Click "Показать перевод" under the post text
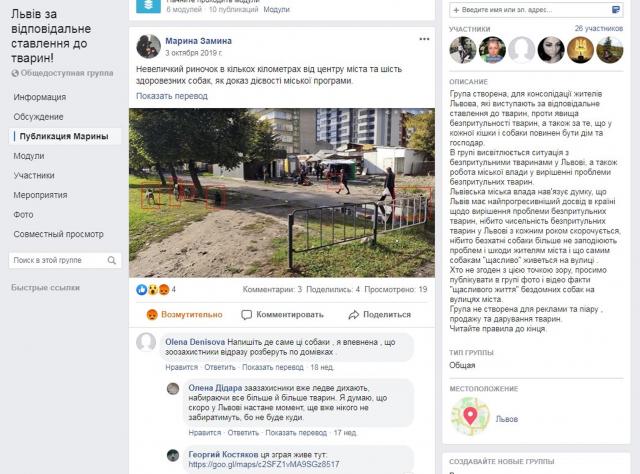 [172, 96]
